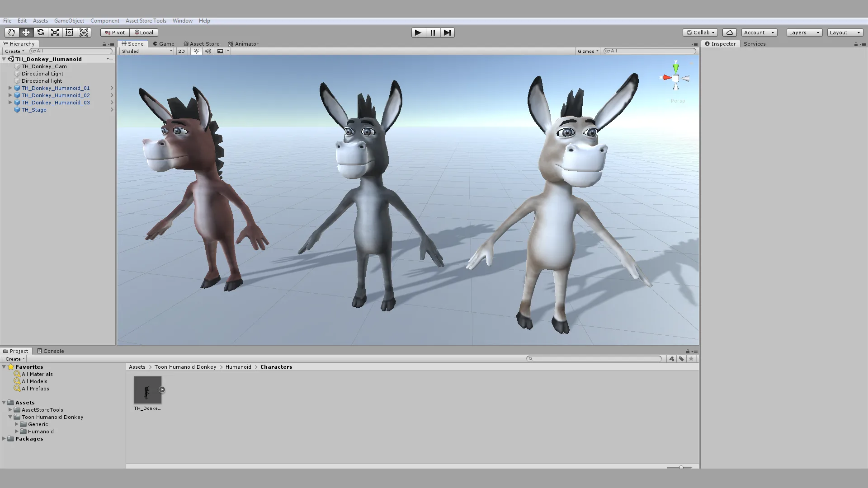Toggle Local handle rotation
Image resolution: width=868 pixels, height=488 pixels.
coord(144,33)
